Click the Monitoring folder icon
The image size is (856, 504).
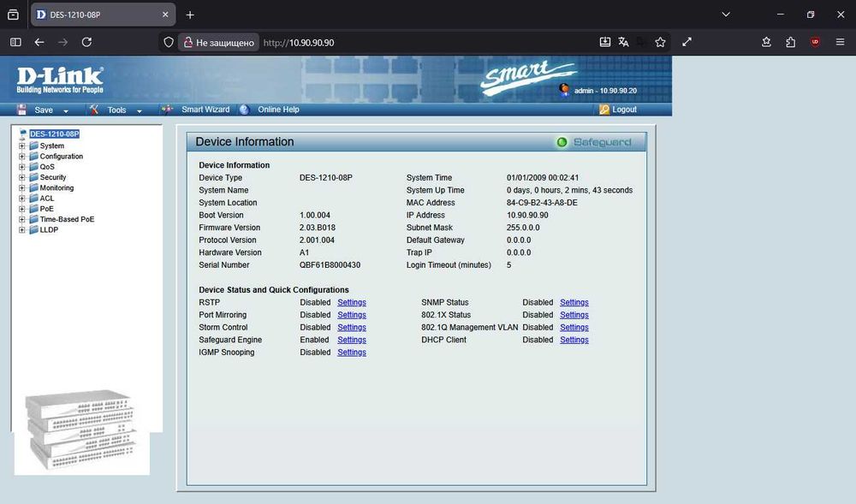34,187
